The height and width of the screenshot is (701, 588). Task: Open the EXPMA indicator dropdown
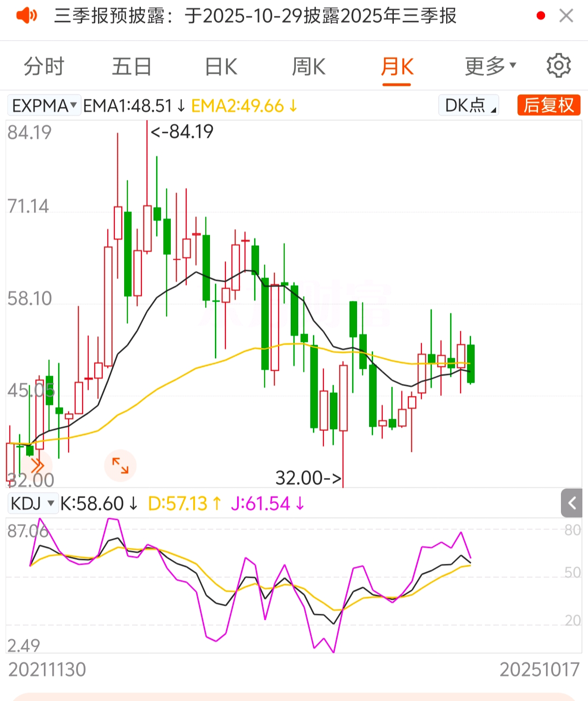pyautogui.click(x=44, y=106)
